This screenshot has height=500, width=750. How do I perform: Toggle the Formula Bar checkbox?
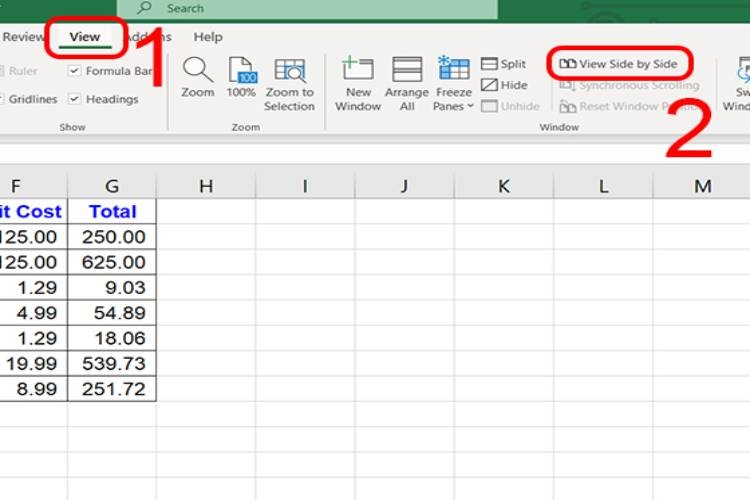point(74,71)
